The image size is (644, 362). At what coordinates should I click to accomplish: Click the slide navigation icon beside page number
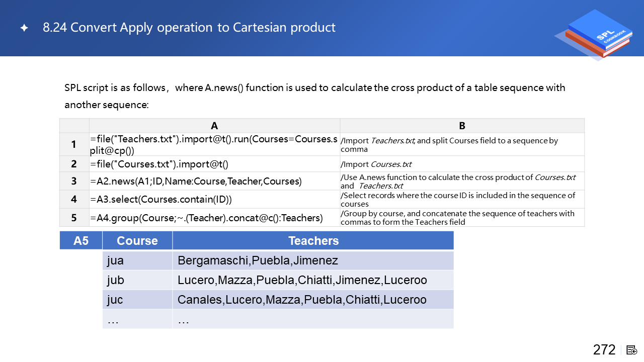click(x=632, y=350)
